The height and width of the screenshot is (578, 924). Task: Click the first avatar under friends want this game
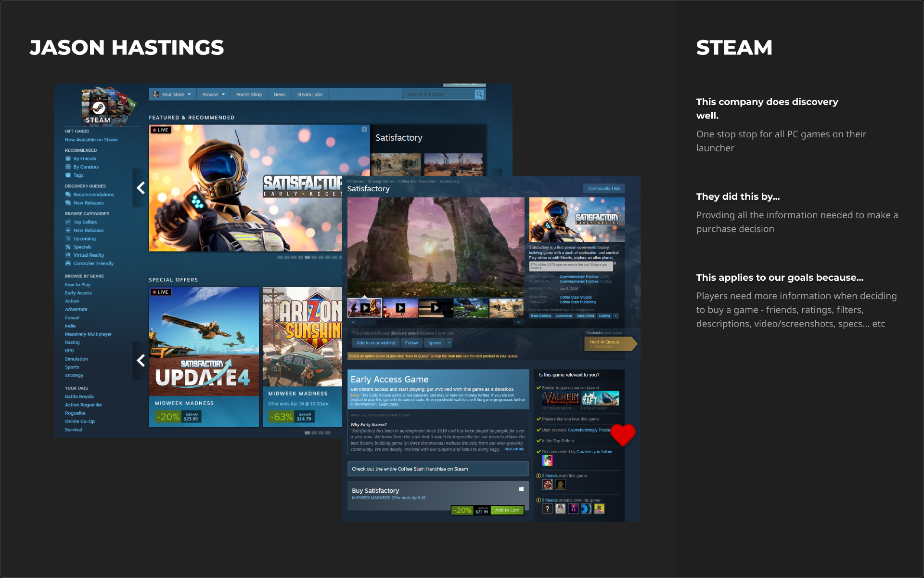547,485
